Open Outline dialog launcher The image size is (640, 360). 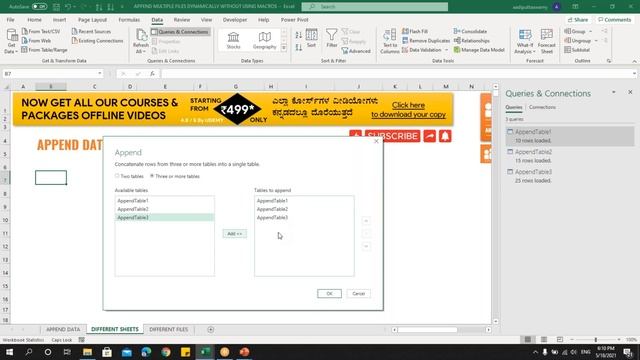[x=609, y=61]
